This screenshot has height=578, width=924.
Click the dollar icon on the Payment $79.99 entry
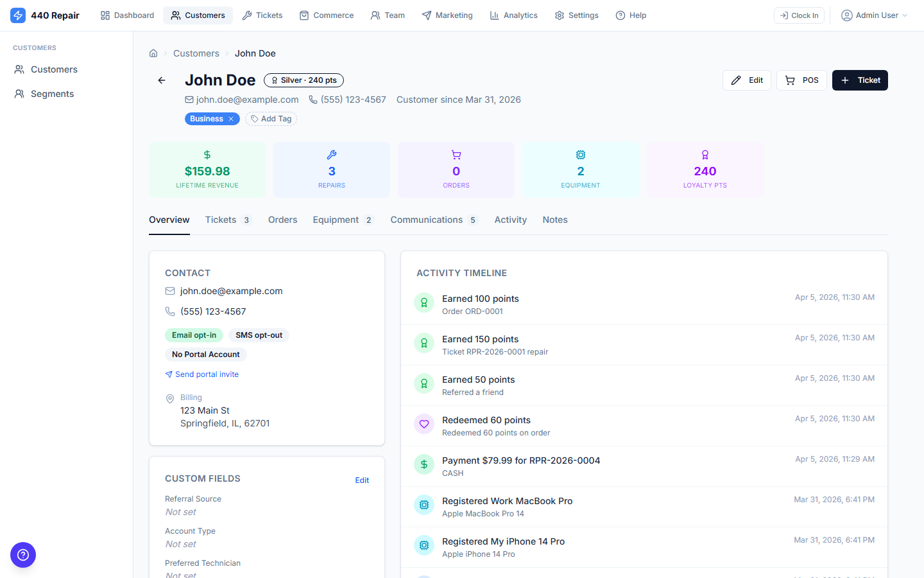(424, 464)
